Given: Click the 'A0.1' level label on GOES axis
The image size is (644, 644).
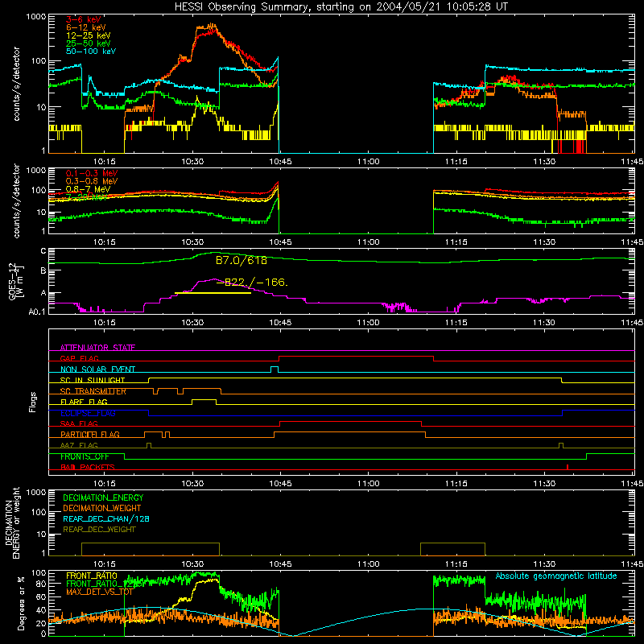Looking at the screenshot, I should [x=37, y=312].
